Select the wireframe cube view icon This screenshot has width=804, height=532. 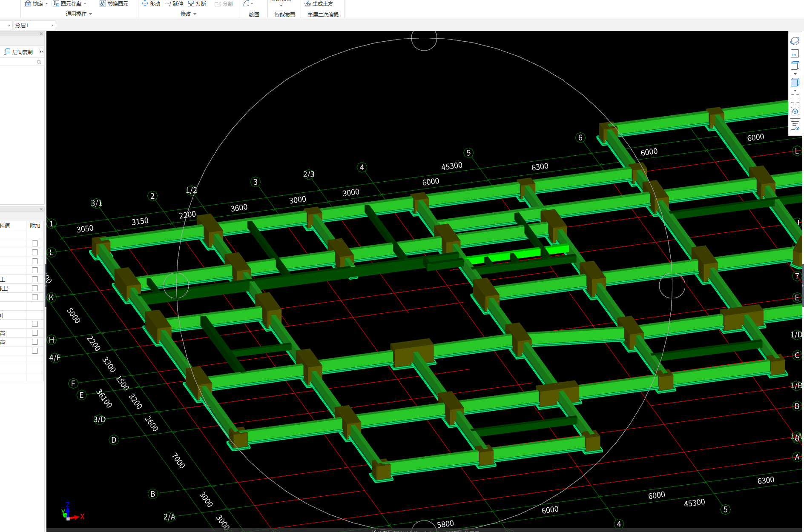795,66
